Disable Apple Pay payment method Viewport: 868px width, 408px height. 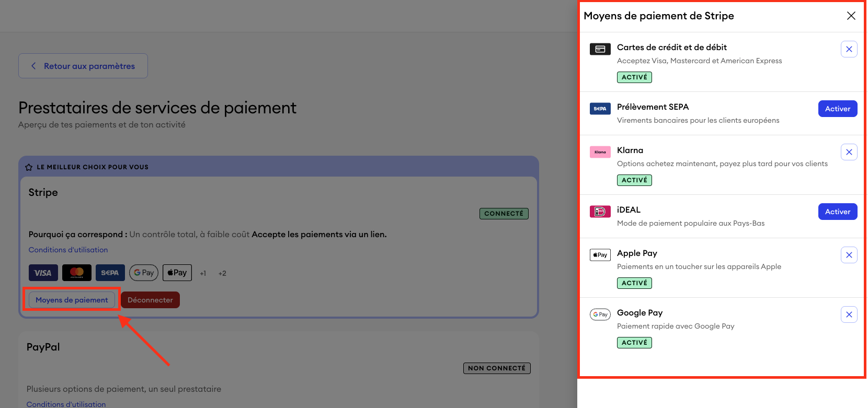[849, 255]
